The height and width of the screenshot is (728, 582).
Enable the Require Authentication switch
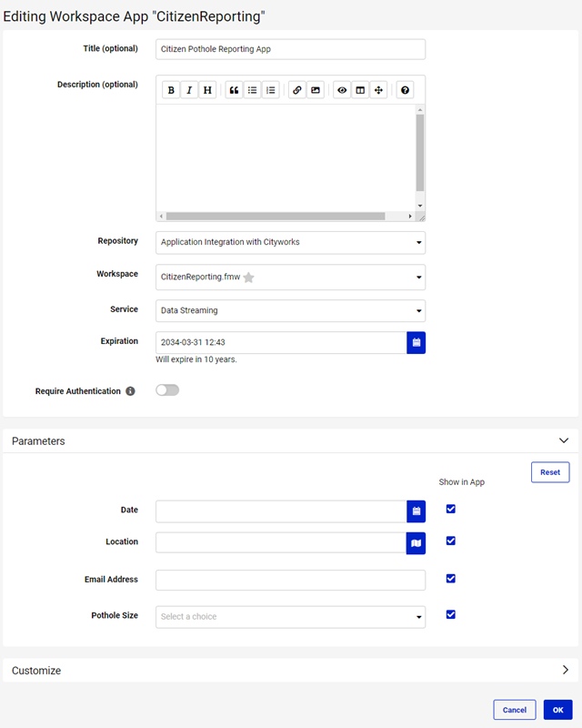[x=167, y=390]
